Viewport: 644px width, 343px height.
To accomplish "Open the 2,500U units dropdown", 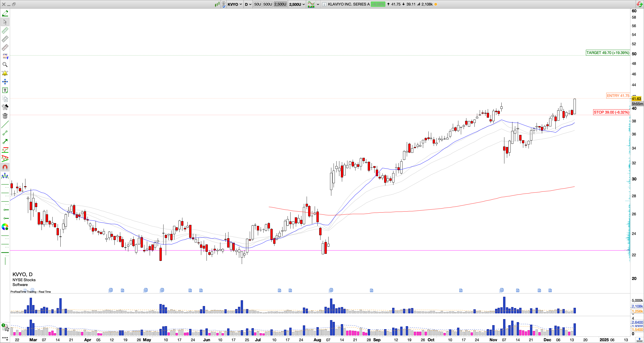I will pos(297,4).
